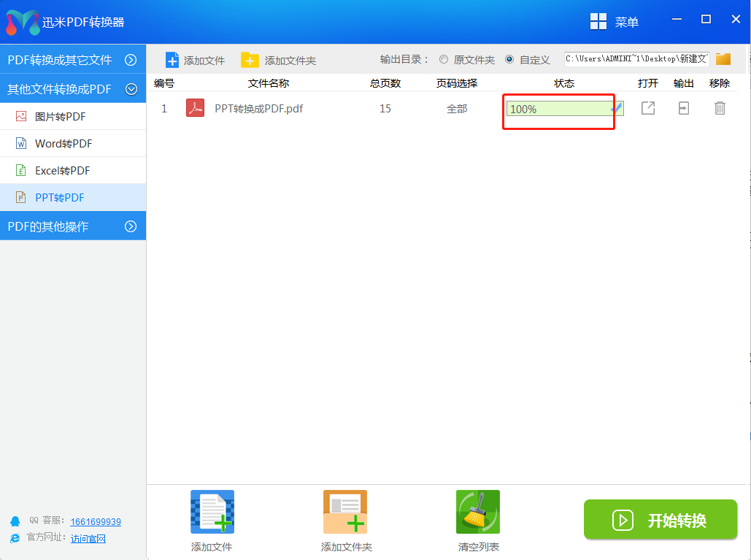Click the large 添加文件夹 icon at bottom

tap(345, 512)
